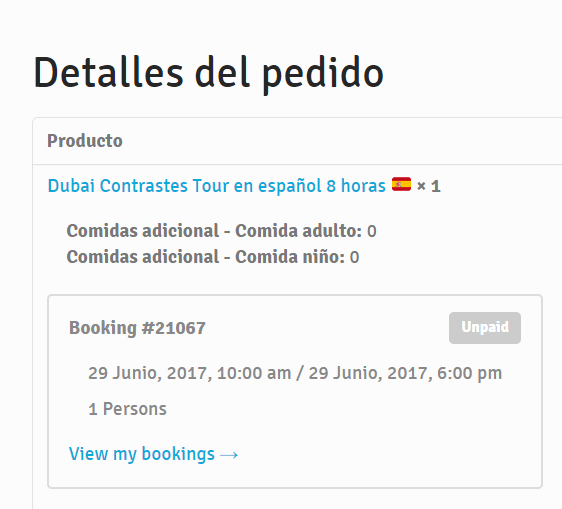Click the Unpaid status badge
The image size is (562, 509).
(485, 328)
